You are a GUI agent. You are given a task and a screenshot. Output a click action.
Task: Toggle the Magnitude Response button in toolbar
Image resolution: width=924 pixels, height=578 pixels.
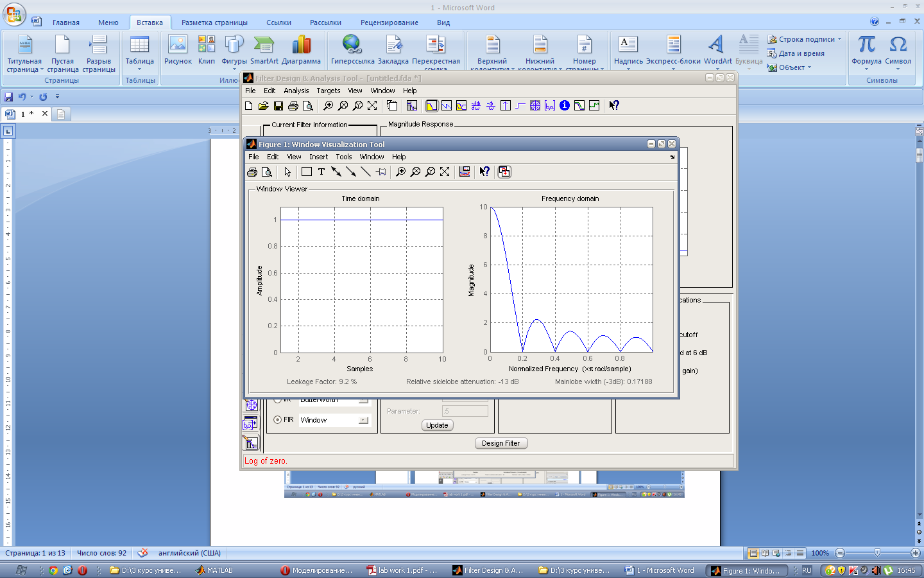(x=432, y=106)
